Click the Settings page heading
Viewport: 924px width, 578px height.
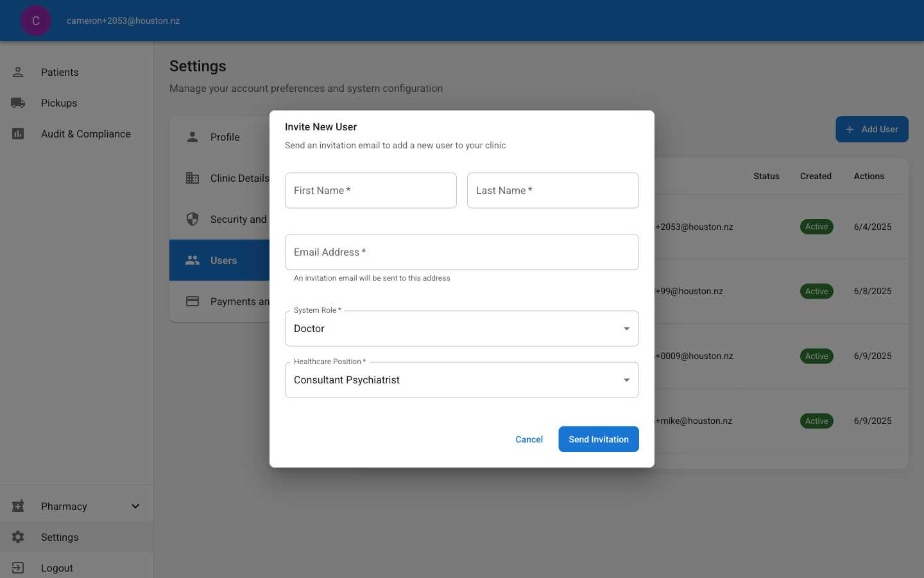pos(198,66)
